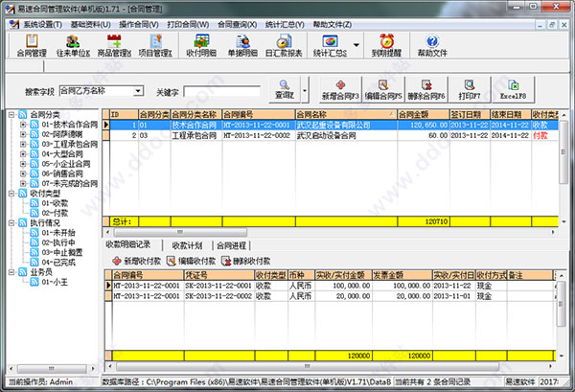Expand 03-工程承包合同 tree node

[x=23, y=144]
